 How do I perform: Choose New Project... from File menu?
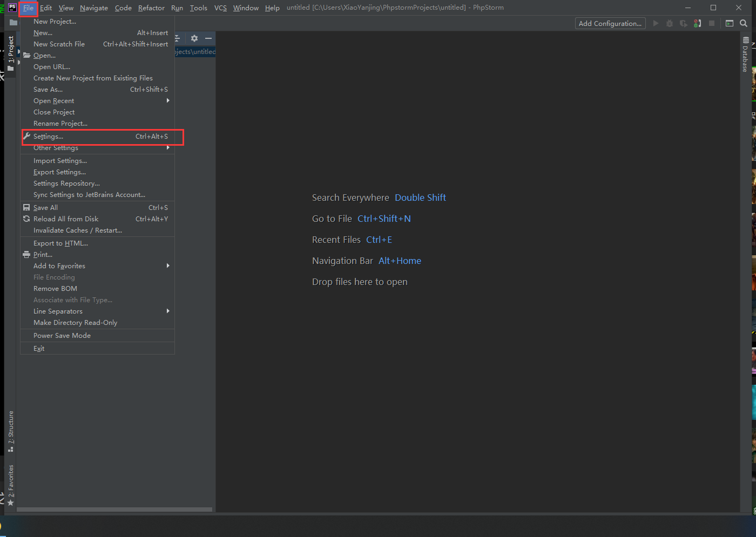point(97,22)
